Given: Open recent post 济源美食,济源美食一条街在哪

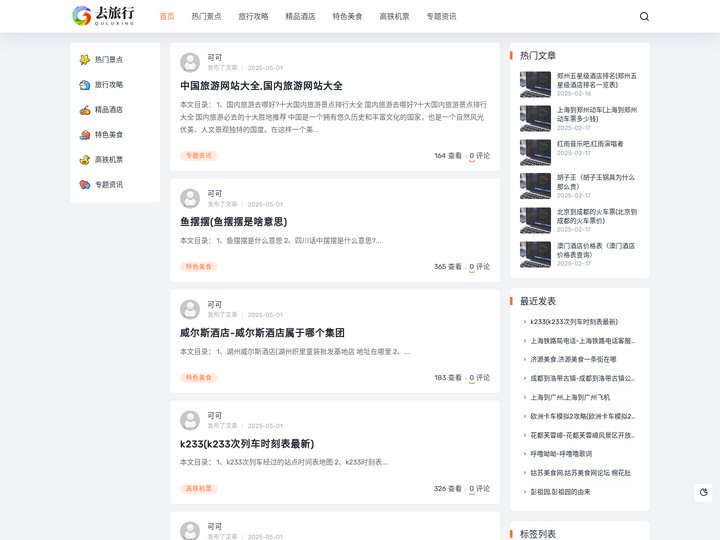Looking at the screenshot, I should [x=573, y=360].
